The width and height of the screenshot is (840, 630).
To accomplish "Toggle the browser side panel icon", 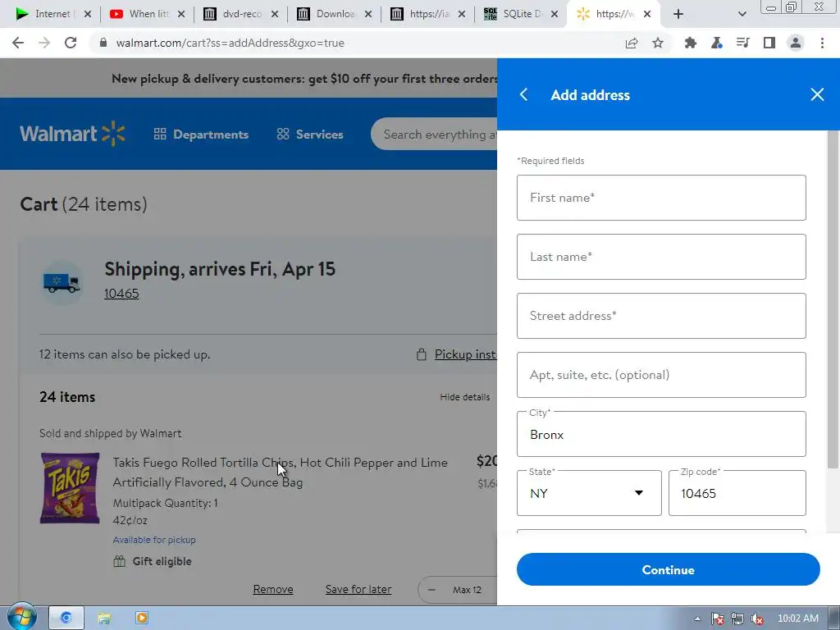I will (769, 43).
